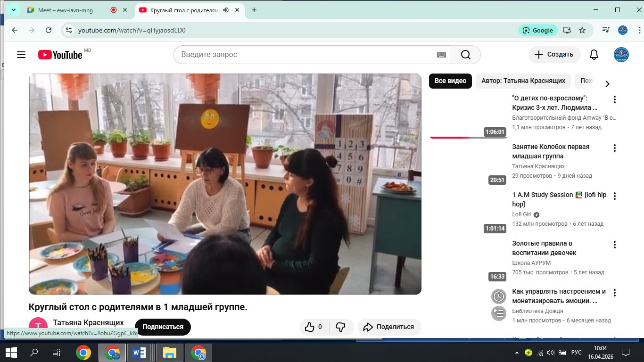Image resolution: width=644 pixels, height=362 pixels.
Task: Click the Поделиться share button
Action: coord(389,327)
